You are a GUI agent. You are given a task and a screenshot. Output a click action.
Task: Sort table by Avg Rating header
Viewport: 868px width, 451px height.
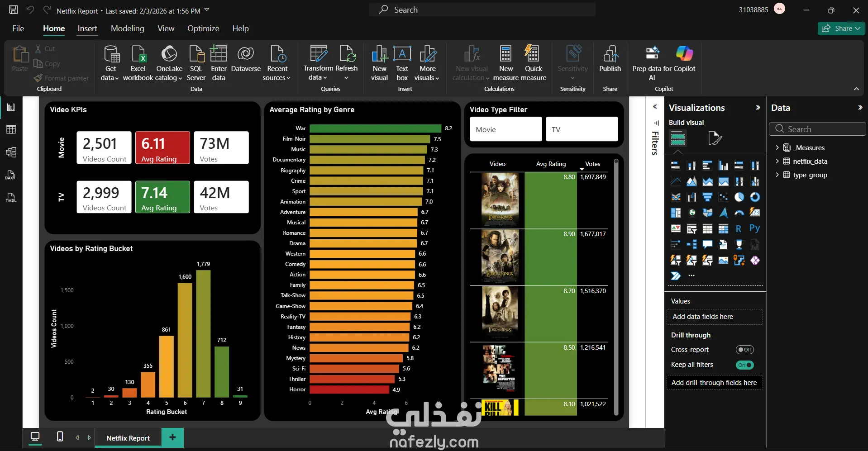pos(551,164)
